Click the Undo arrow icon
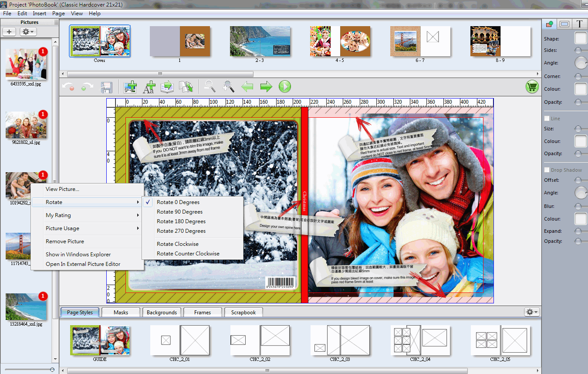 point(68,87)
